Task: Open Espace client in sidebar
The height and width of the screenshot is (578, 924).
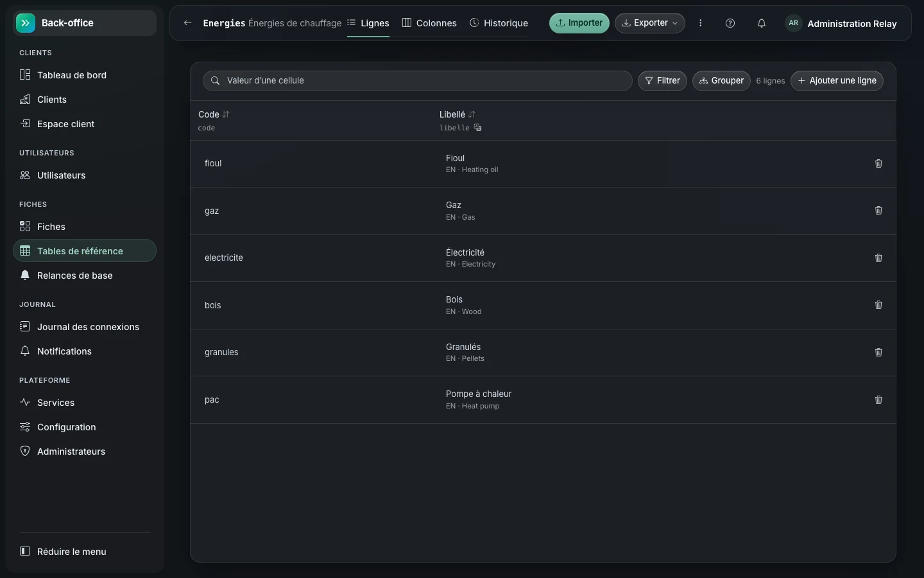Action: (x=85, y=124)
